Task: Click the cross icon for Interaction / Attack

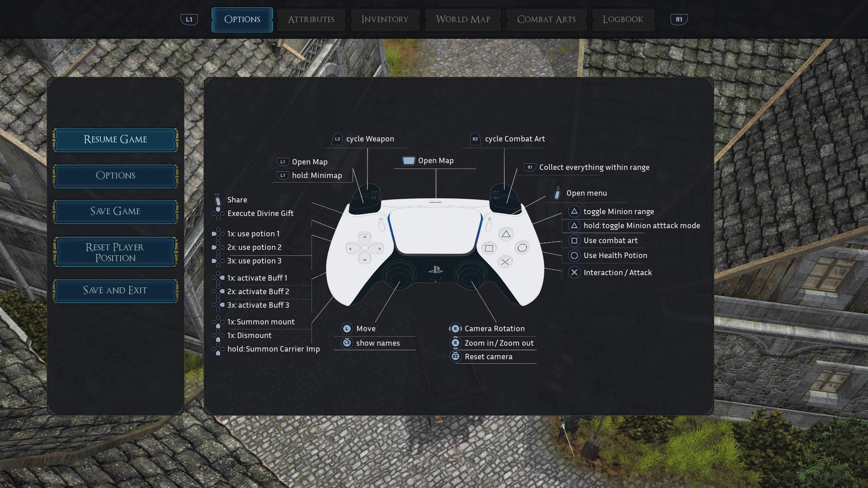Action: (574, 272)
